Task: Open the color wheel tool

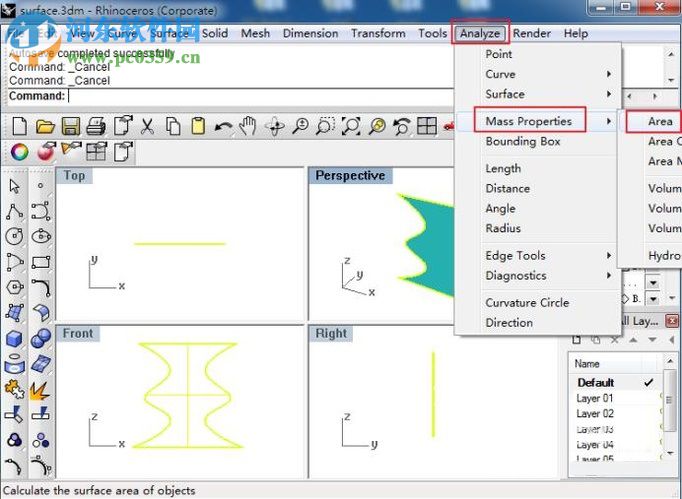Action: pos(20,152)
